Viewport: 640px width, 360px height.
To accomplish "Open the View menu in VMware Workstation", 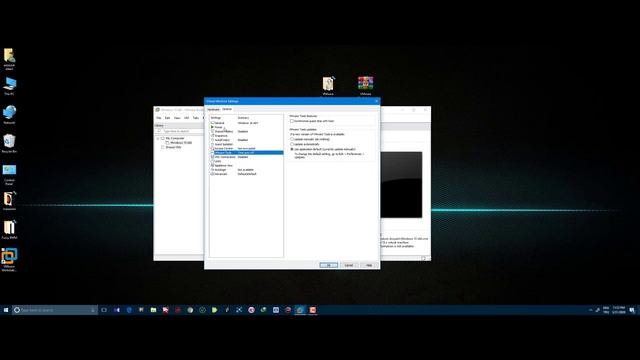I will point(177,118).
